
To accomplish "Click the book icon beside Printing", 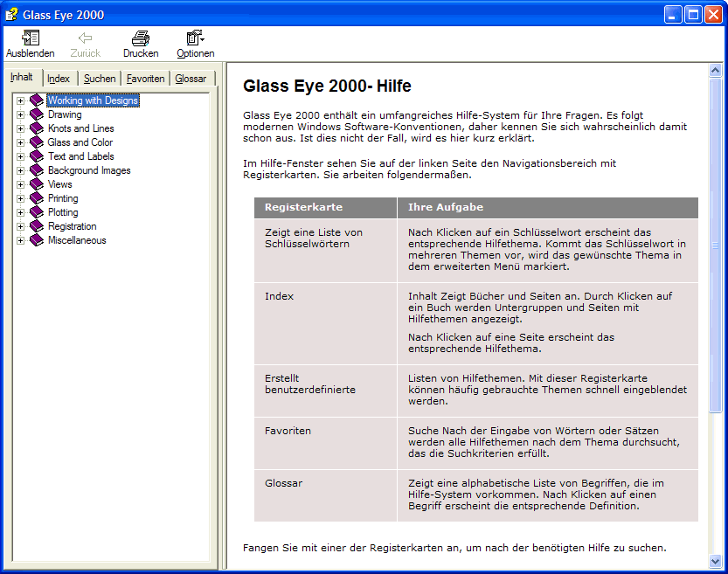I will tap(37, 198).
